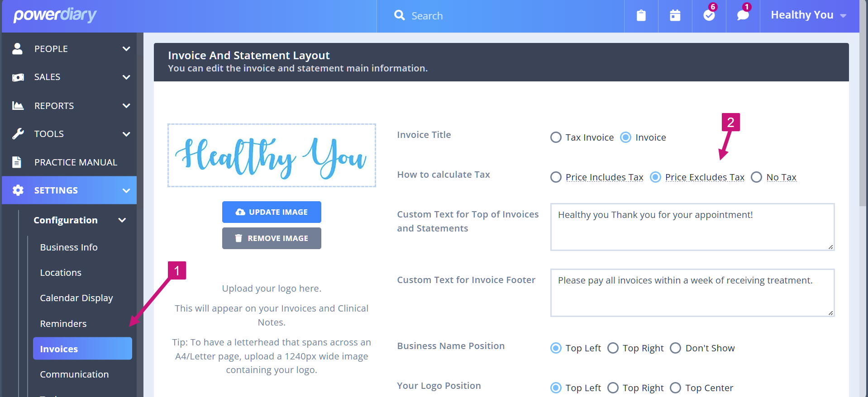Click the Settings gear icon in the sidebar
The height and width of the screenshot is (397, 868).
(18, 190)
